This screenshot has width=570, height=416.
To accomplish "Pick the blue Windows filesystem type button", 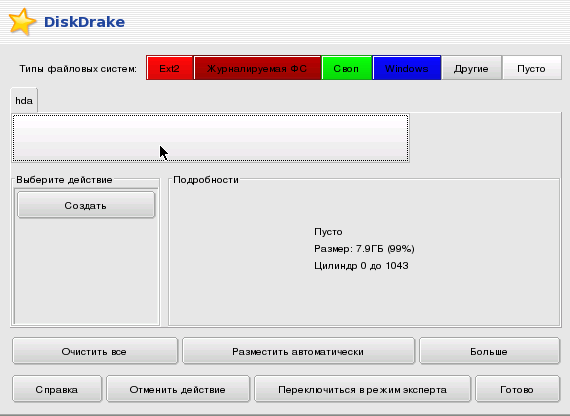I will click(407, 68).
